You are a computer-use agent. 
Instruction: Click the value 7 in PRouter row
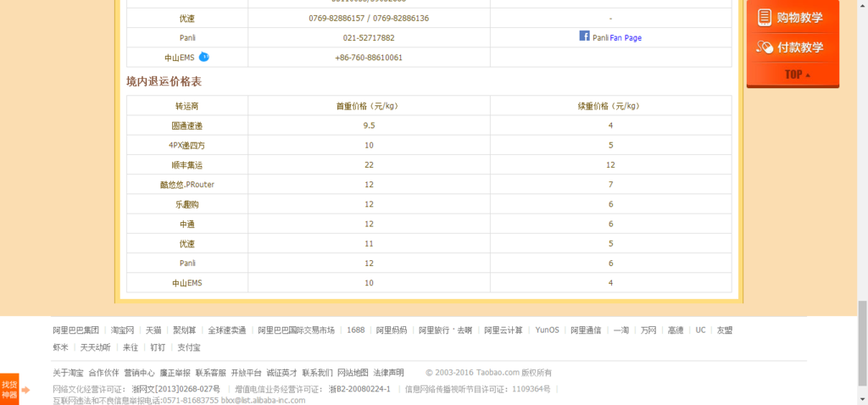[610, 185]
